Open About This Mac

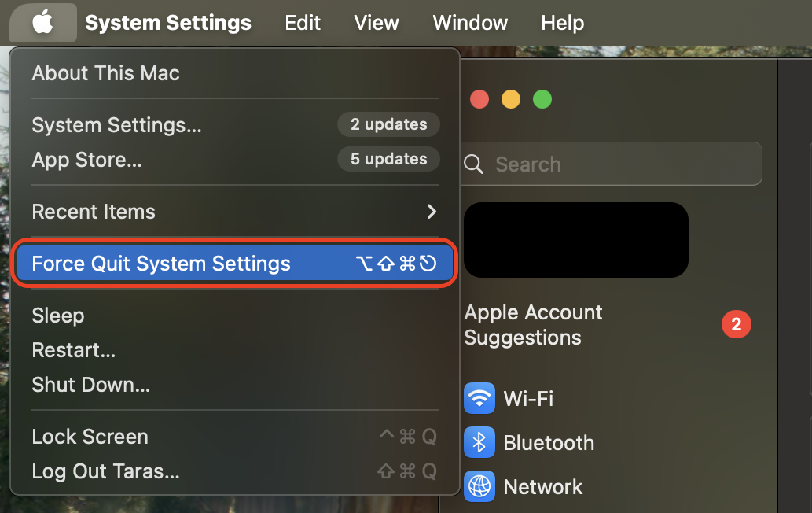pos(105,73)
